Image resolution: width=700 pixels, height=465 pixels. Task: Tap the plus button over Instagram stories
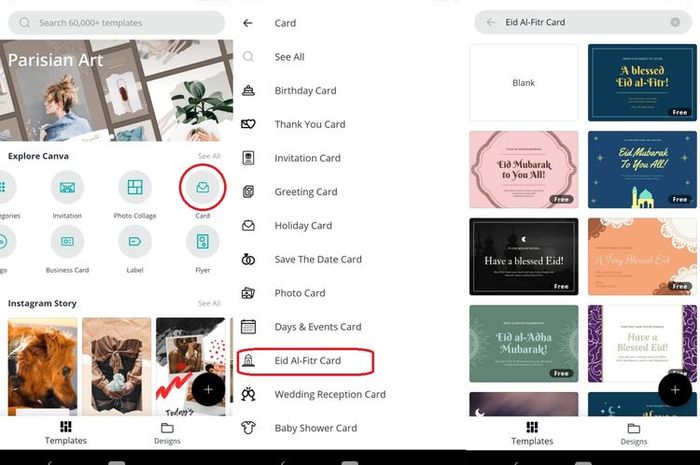(x=208, y=390)
